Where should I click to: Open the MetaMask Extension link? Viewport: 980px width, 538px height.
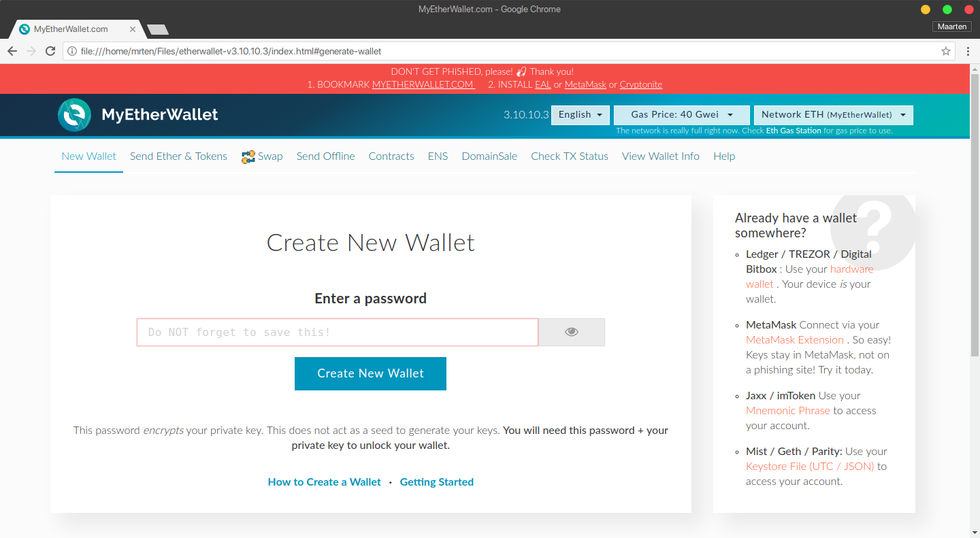coord(794,339)
